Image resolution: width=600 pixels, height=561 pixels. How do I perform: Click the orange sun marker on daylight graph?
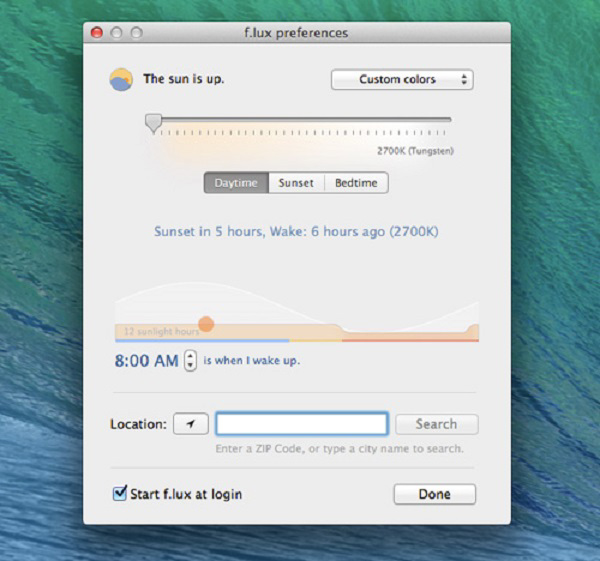pyautogui.click(x=206, y=324)
